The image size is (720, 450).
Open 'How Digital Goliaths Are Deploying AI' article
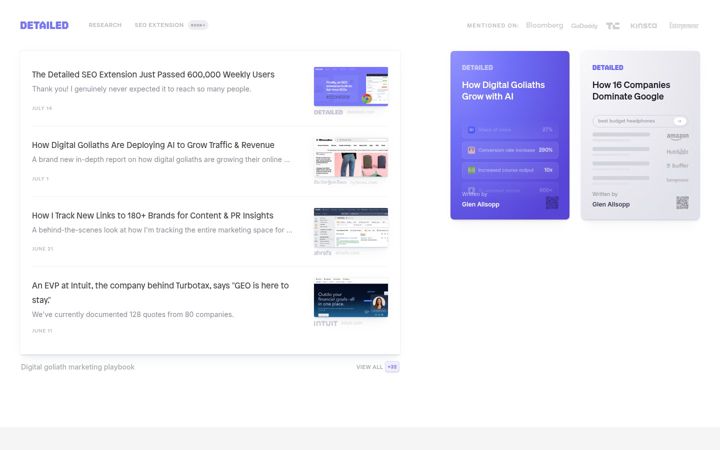(153, 145)
